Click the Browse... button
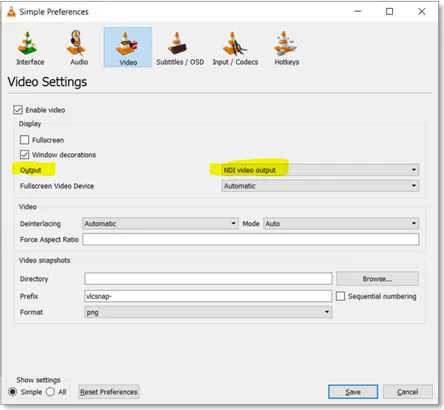The width and height of the screenshot is (444, 410). [377, 279]
